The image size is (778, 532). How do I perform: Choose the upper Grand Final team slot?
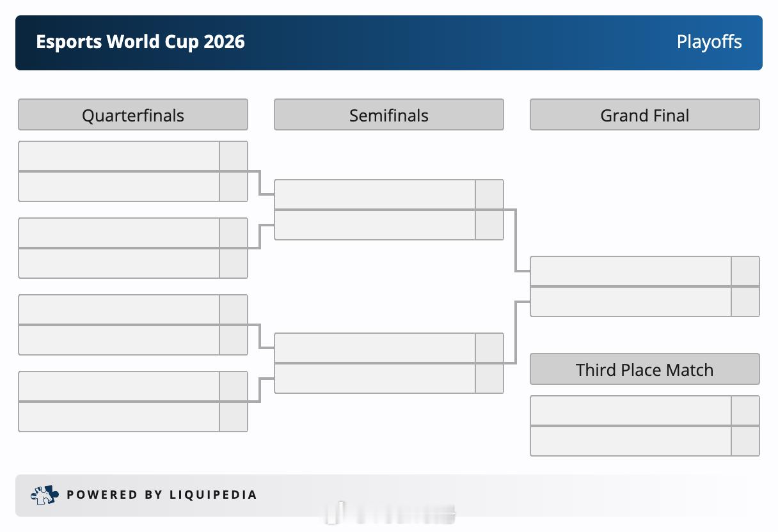click(631, 271)
